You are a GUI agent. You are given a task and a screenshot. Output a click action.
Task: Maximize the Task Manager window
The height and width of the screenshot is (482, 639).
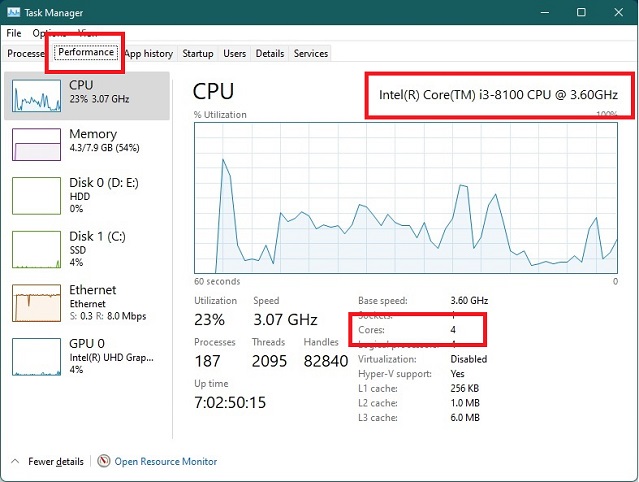point(581,12)
